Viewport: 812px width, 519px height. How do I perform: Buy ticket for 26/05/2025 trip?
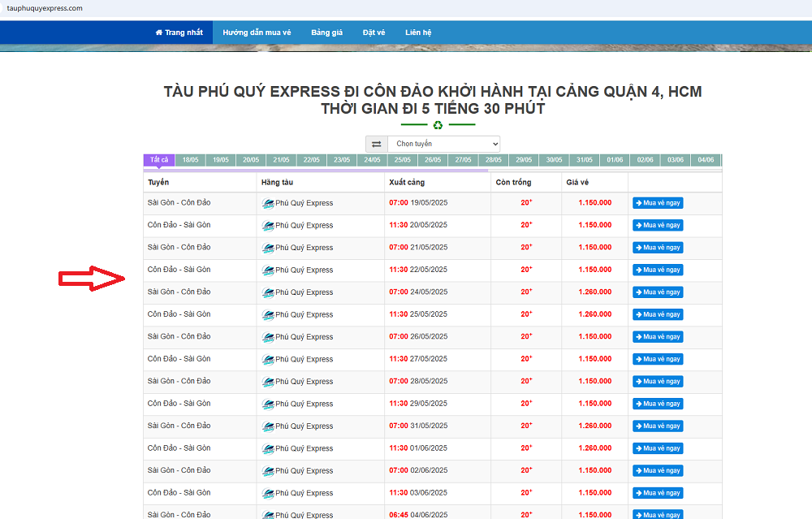(x=658, y=337)
